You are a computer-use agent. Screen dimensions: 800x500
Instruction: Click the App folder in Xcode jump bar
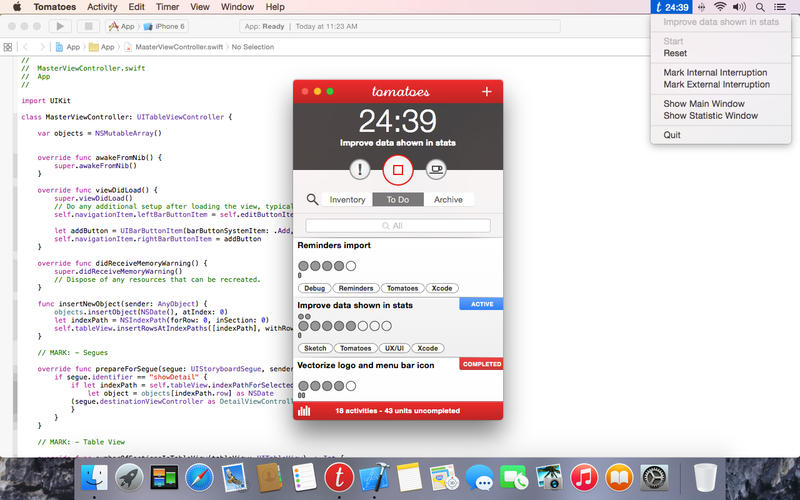tap(102, 47)
